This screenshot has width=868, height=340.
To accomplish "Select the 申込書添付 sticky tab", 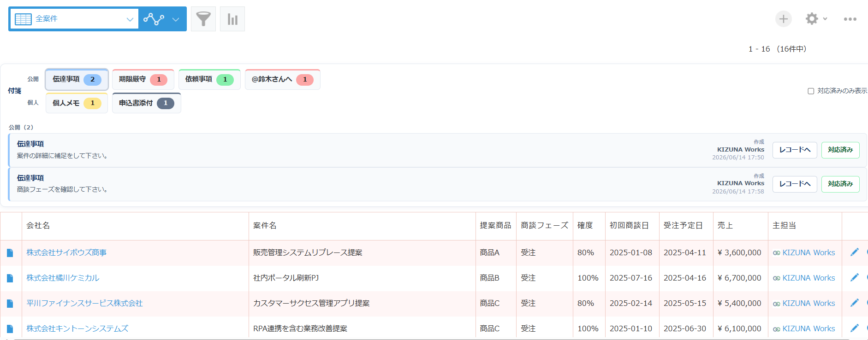I will tap(146, 103).
